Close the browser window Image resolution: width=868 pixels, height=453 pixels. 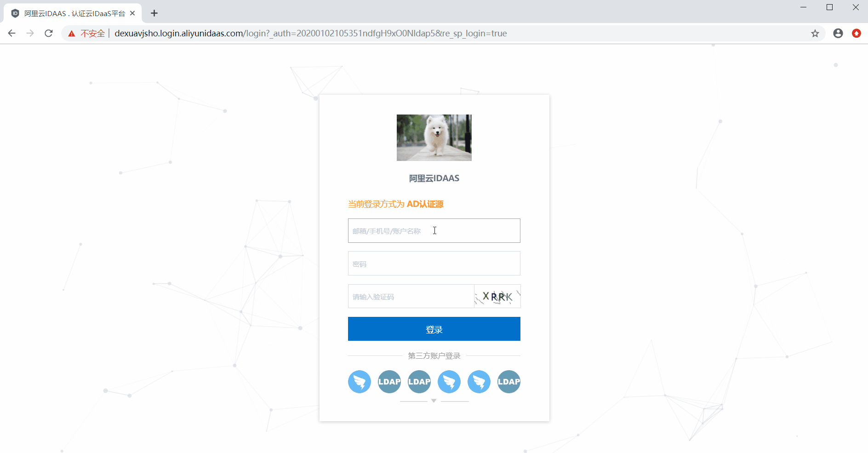coord(856,7)
